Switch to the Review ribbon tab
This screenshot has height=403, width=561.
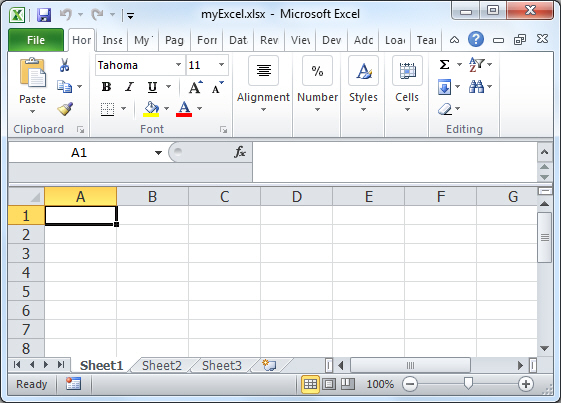[x=269, y=40]
